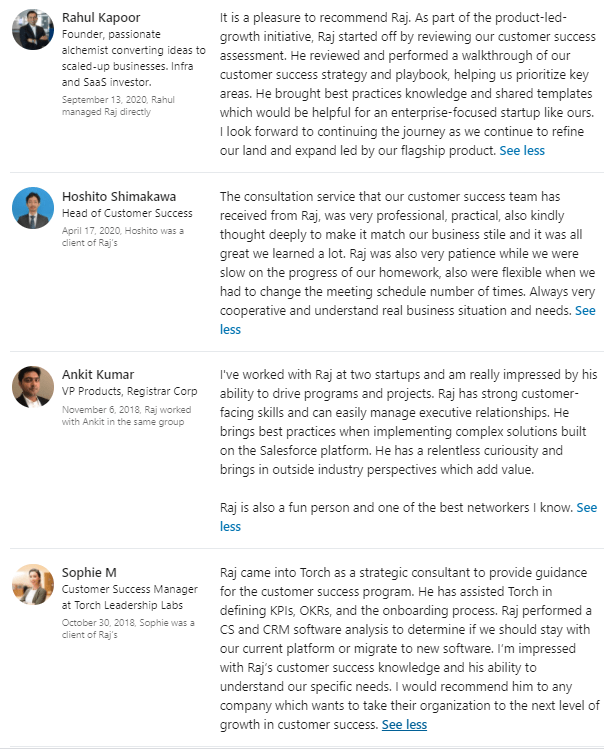The height and width of the screenshot is (751, 604).
Task: Collapse Sophie M's recommendation with See less
Action: tap(404, 725)
